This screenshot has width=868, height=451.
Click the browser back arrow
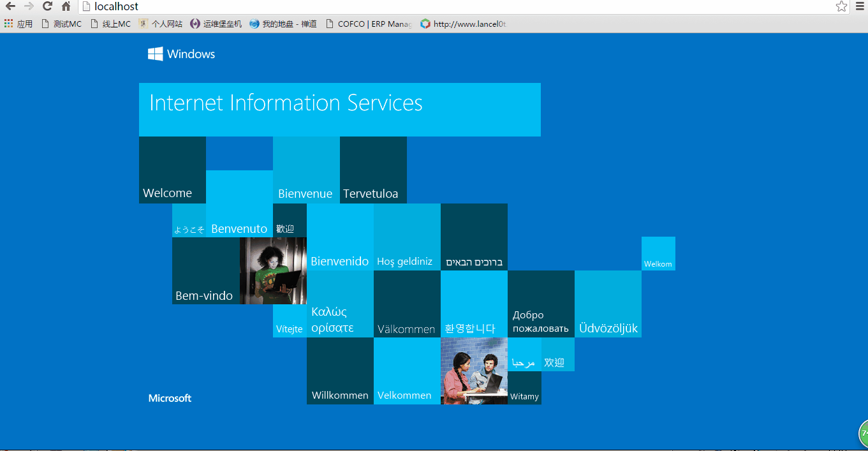(x=10, y=6)
